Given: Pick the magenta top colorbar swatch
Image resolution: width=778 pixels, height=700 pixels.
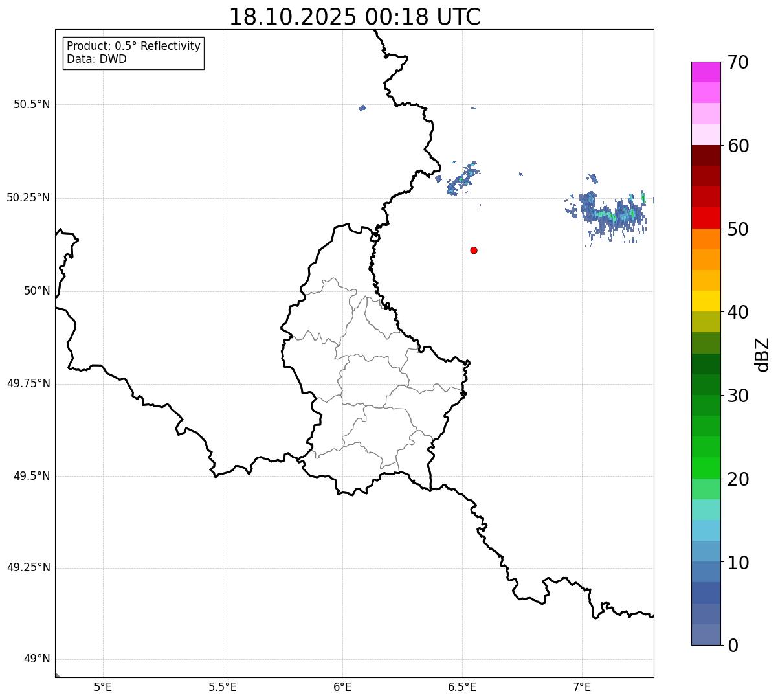Looking at the screenshot, I should [x=706, y=72].
